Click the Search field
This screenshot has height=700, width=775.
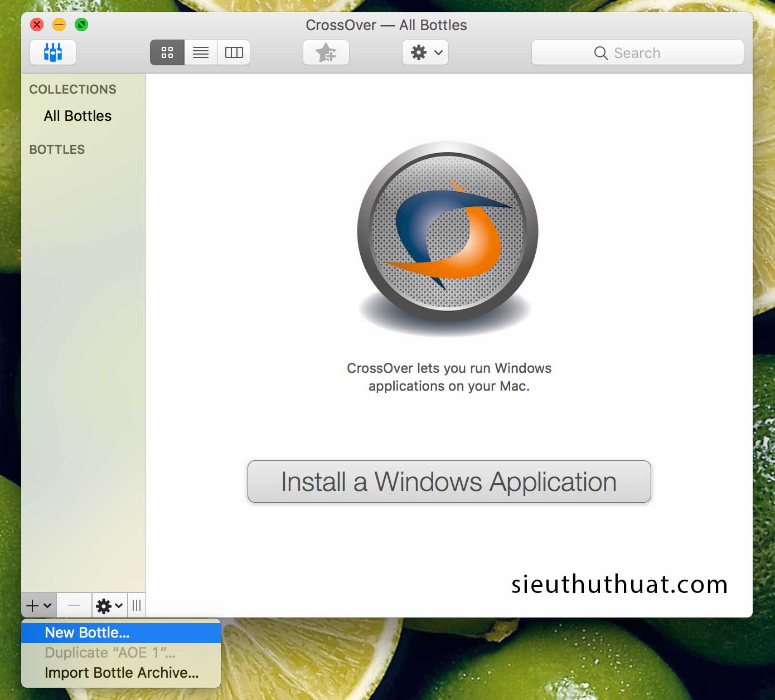click(638, 52)
